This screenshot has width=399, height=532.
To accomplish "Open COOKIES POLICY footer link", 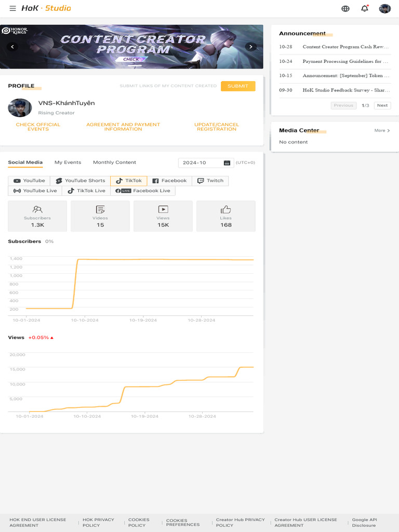I will point(139,523).
